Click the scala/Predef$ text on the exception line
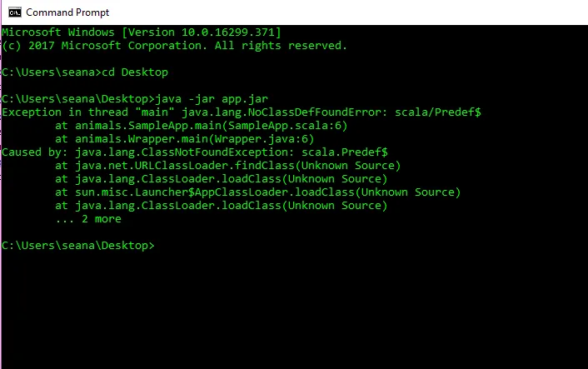The width and height of the screenshot is (588, 369). click(x=437, y=112)
